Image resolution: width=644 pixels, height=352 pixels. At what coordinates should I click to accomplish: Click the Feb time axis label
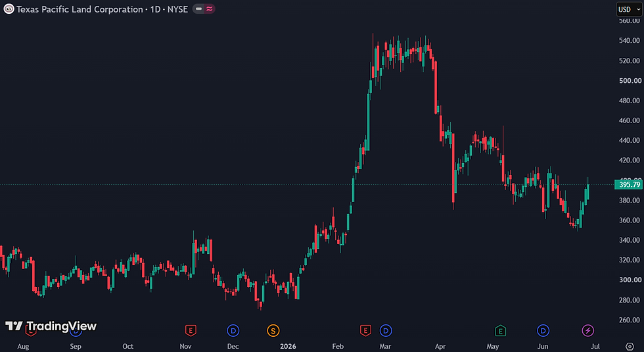pos(338,347)
